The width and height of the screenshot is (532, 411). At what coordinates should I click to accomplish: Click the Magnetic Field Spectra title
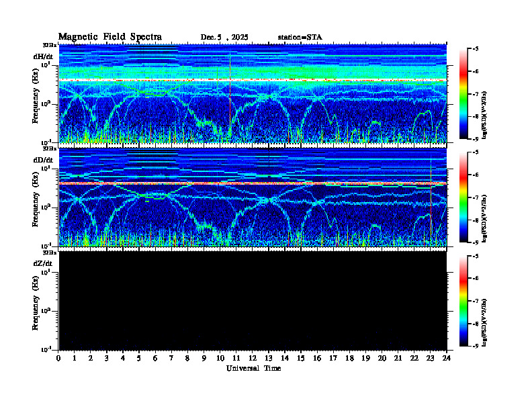point(110,37)
